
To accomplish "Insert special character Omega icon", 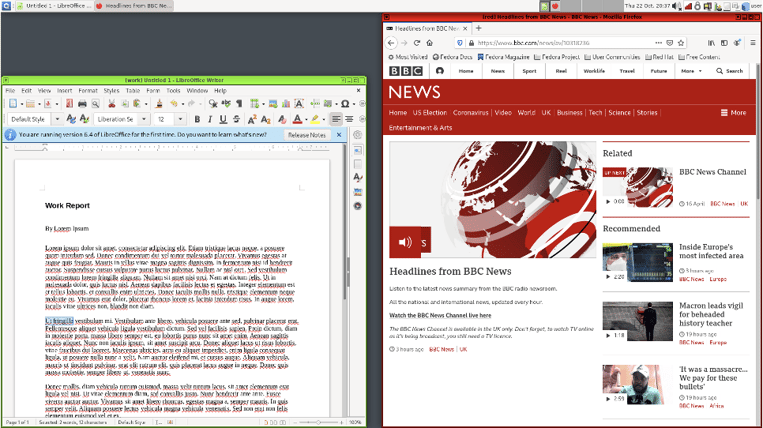I will tap(345, 104).
